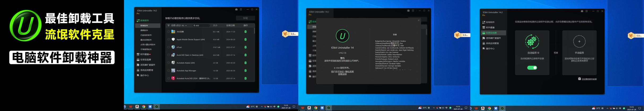644x111 pixels.
Task: Select the highlighted 所有软件 sub-item
Action: (148, 26)
